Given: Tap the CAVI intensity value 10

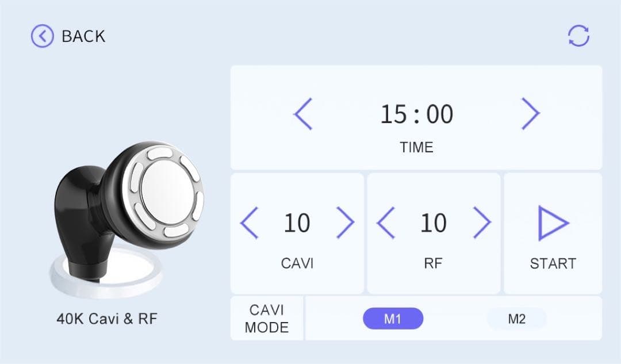Looking at the screenshot, I should [297, 223].
